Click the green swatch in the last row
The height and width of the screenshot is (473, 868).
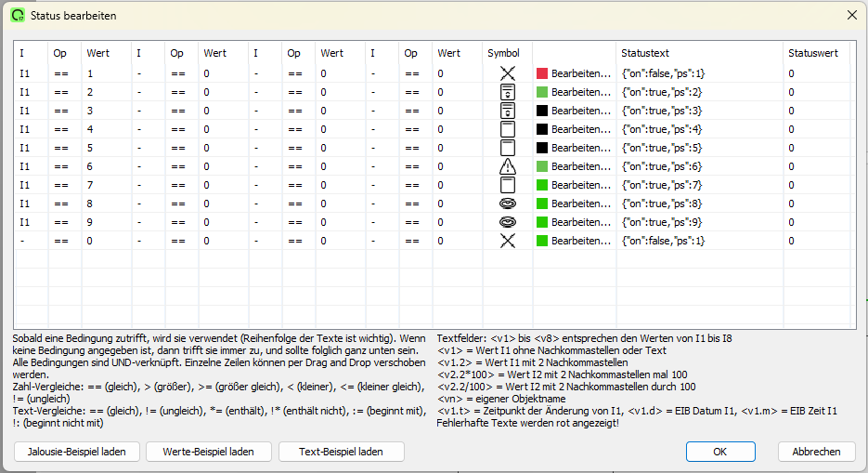coord(542,241)
